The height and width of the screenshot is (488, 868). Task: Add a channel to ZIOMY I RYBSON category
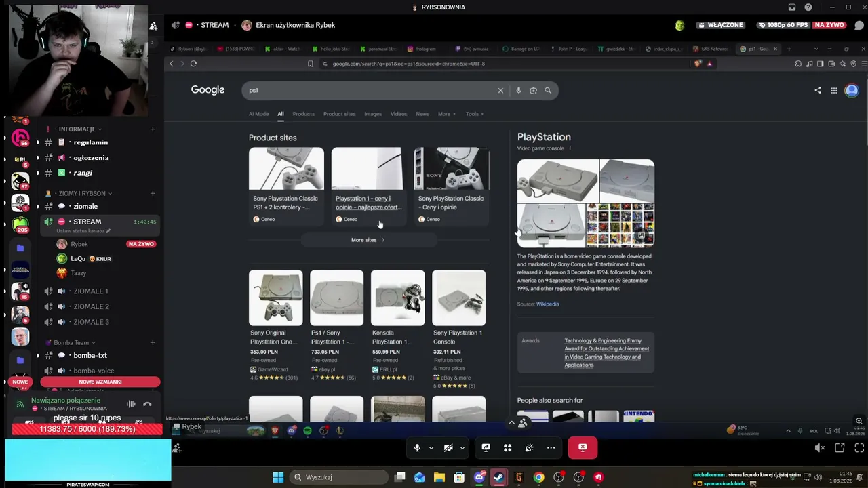coord(153,194)
